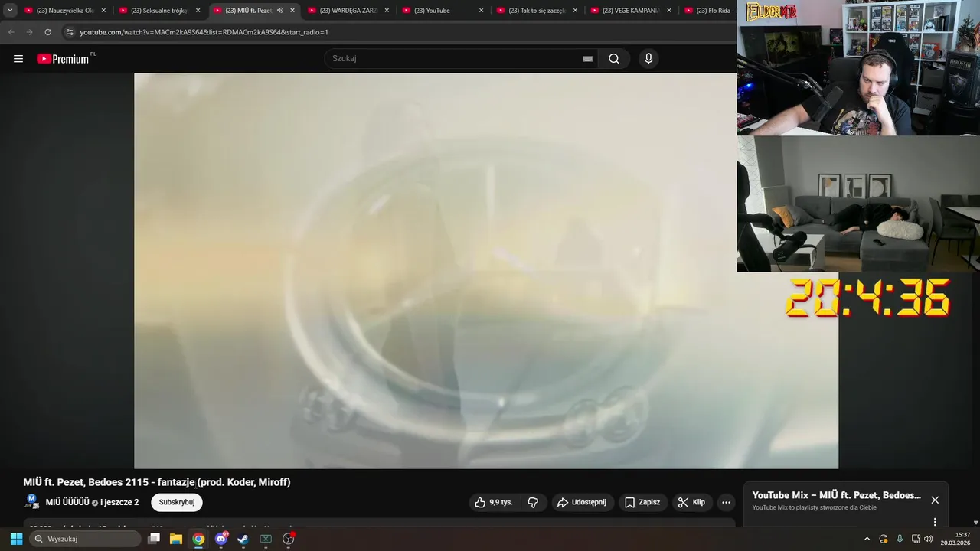Create a clip with Klip button
This screenshot has height=551, width=980.
point(691,502)
